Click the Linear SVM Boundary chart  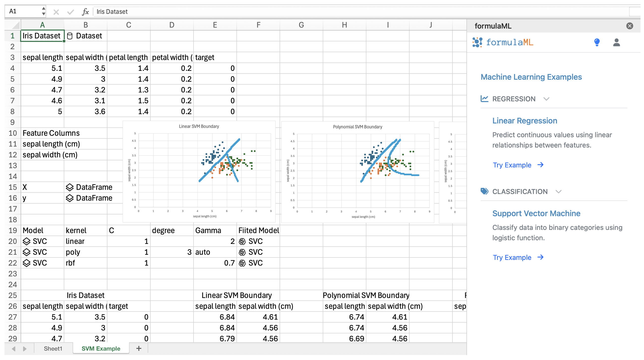199,172
